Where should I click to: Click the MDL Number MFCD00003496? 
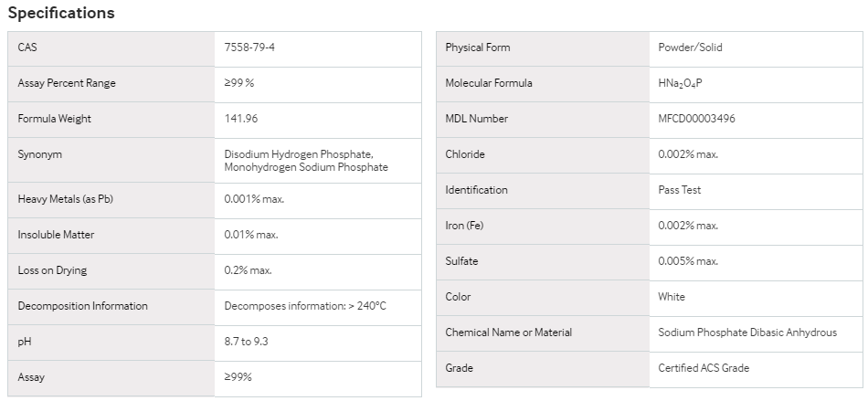696,119
